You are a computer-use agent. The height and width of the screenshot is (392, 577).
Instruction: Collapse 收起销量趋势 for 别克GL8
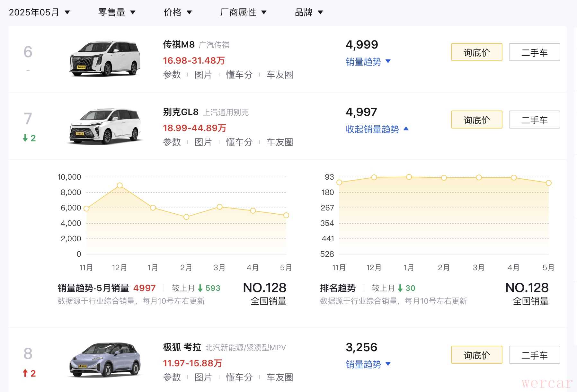(377, 129)
